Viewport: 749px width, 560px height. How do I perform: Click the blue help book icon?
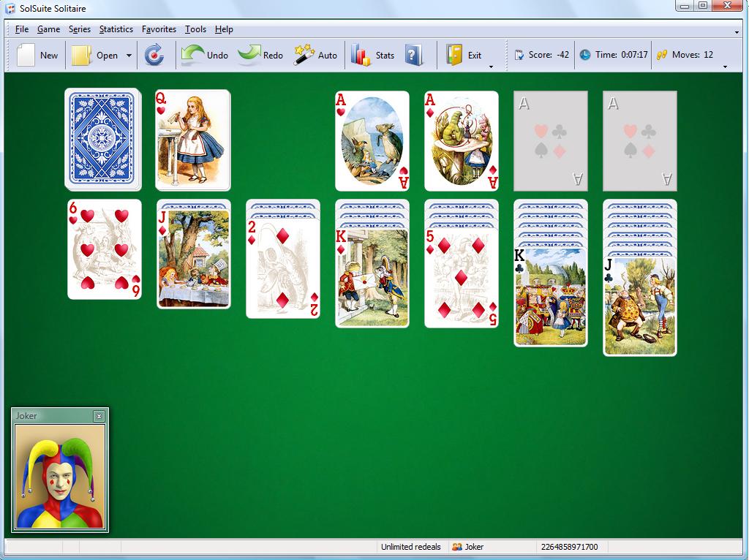[x=414, y=55]
